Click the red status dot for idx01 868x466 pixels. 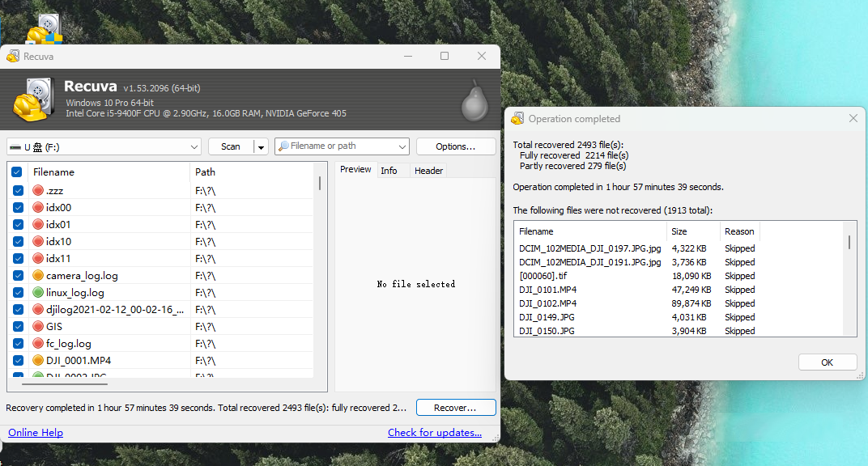[x=37, y=224]
